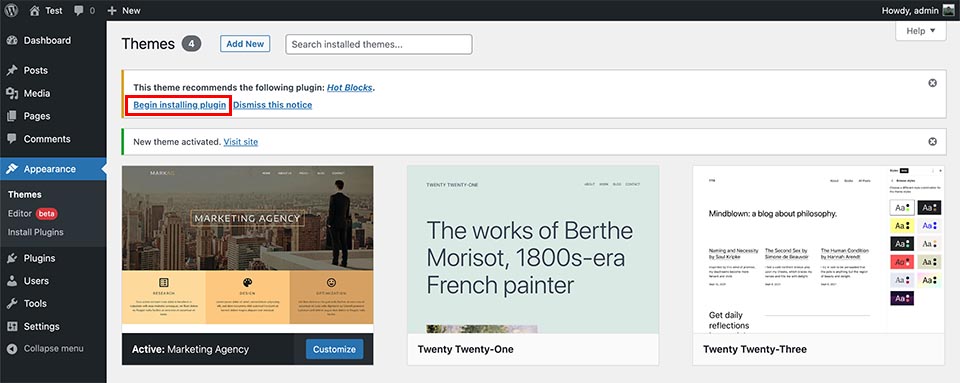Click the Media icon in sidebar
This screenshot has height=383, width=960.
point(12,94)
